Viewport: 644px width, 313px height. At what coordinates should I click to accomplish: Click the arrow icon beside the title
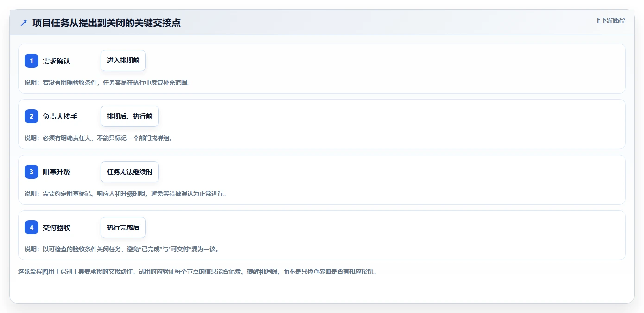(x=24, y=23)
